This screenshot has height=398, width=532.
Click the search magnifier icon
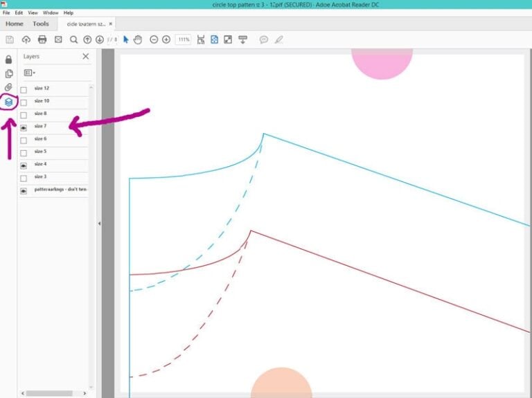tap(73, 39)
